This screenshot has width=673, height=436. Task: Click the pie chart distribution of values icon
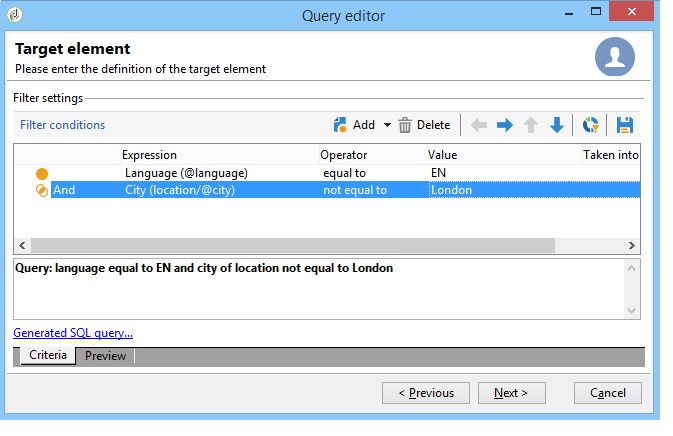coord(590,125)
